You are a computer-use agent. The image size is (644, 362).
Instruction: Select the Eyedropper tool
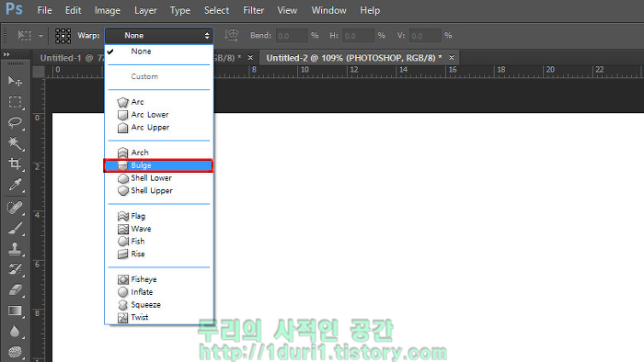(15, 185)
